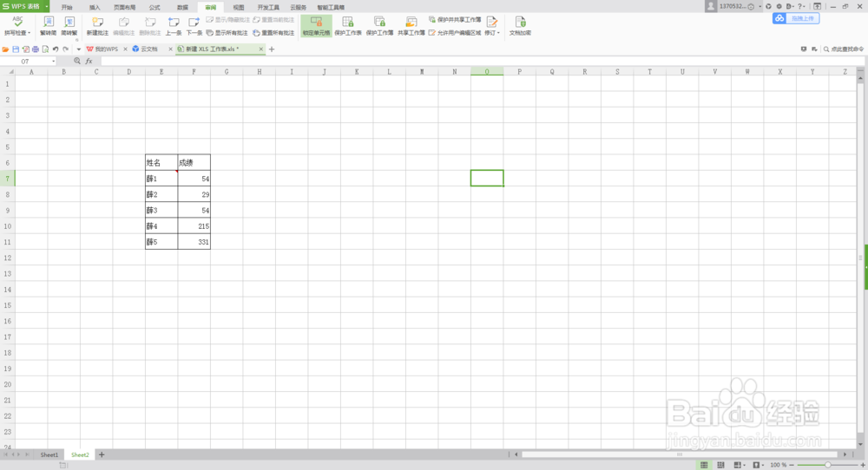Click the zoom magnifier beside fx
This screenshot has width=868, height=470.
coord(77,61)
